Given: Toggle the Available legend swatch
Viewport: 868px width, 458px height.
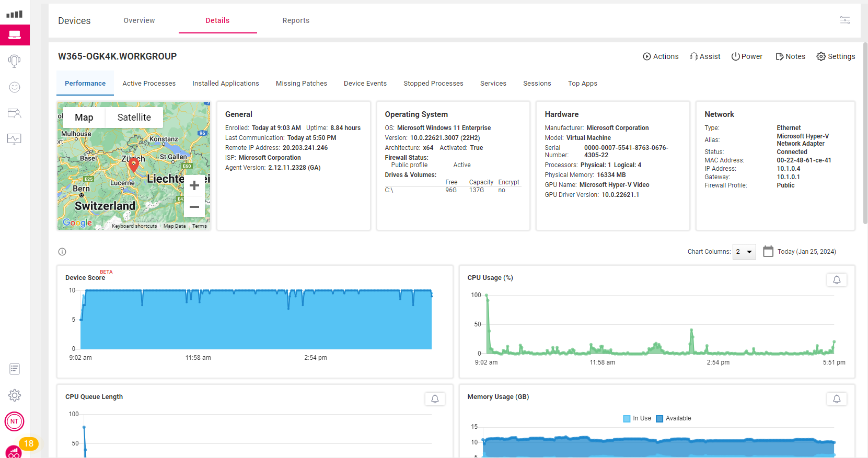Looking at the screenshot, I should 659,418.
